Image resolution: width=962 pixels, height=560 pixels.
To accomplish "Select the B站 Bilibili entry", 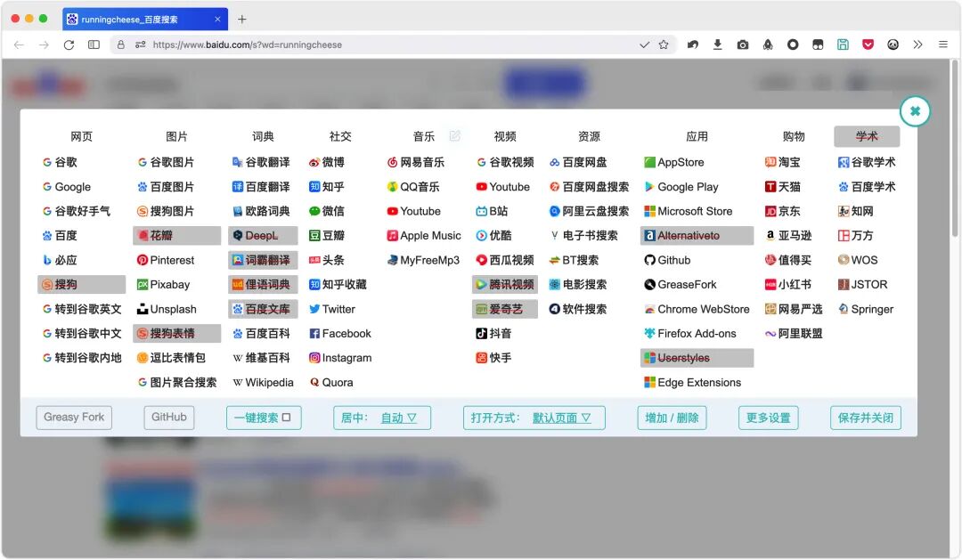I will [x=492, y=212].
